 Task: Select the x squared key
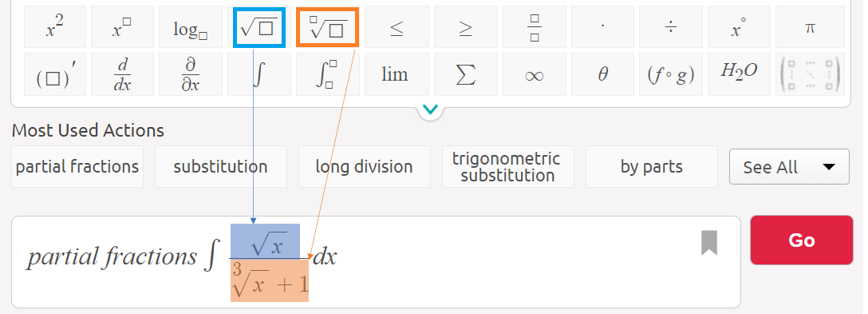(x=55, y=27)
